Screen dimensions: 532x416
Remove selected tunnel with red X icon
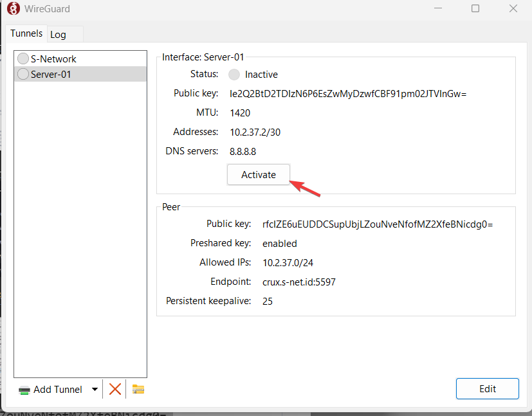(115, 389)
